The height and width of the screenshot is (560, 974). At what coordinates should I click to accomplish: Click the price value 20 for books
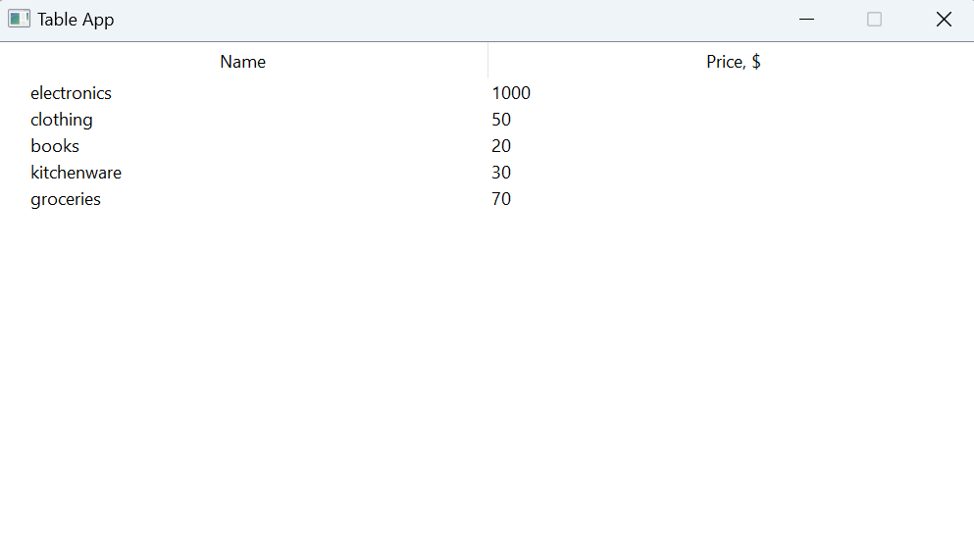tap(501, 146)
